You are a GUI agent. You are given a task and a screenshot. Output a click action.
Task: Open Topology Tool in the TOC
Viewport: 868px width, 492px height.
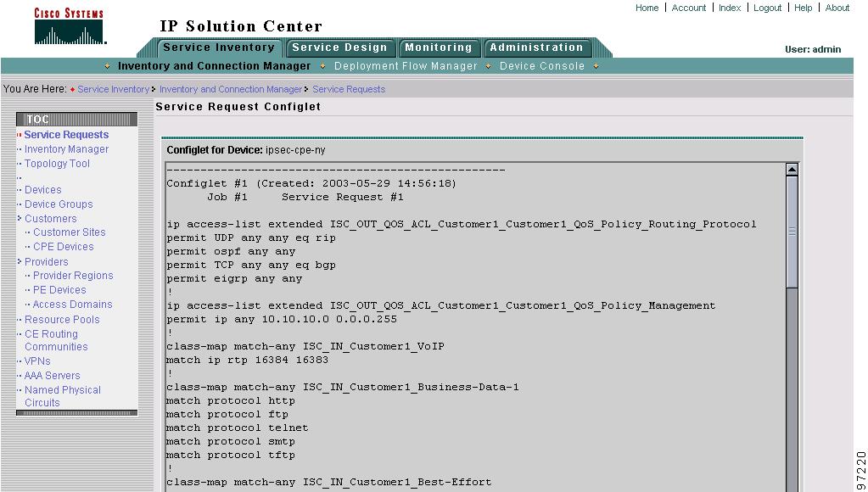click(57, 163)
